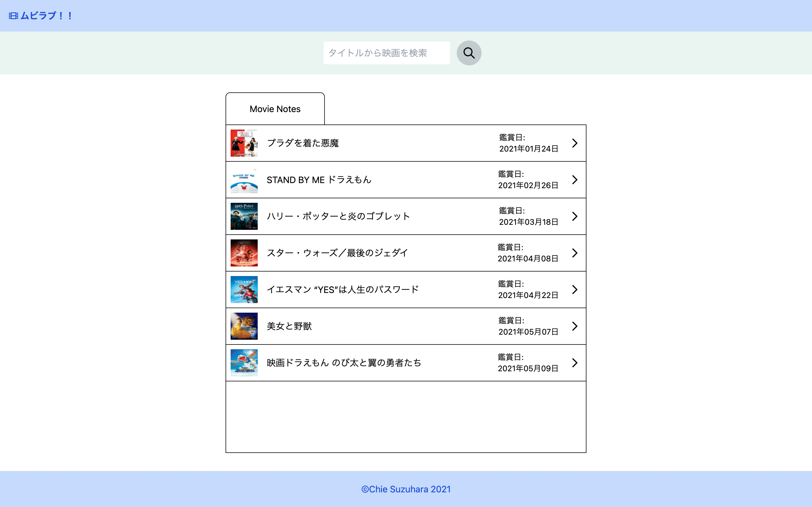The height and width of the screenshot is (507, 812).
Task: Focus the movie title search field
Action: pyautogui.click(x=386, y=53)
